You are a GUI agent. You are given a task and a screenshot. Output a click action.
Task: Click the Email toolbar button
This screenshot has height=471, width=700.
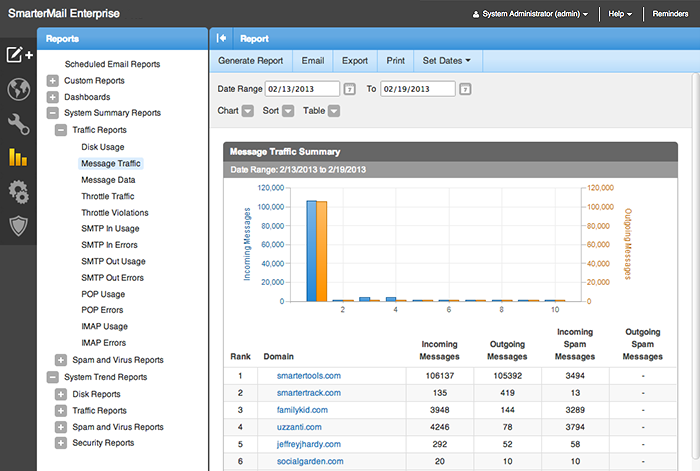coord(312,61)
